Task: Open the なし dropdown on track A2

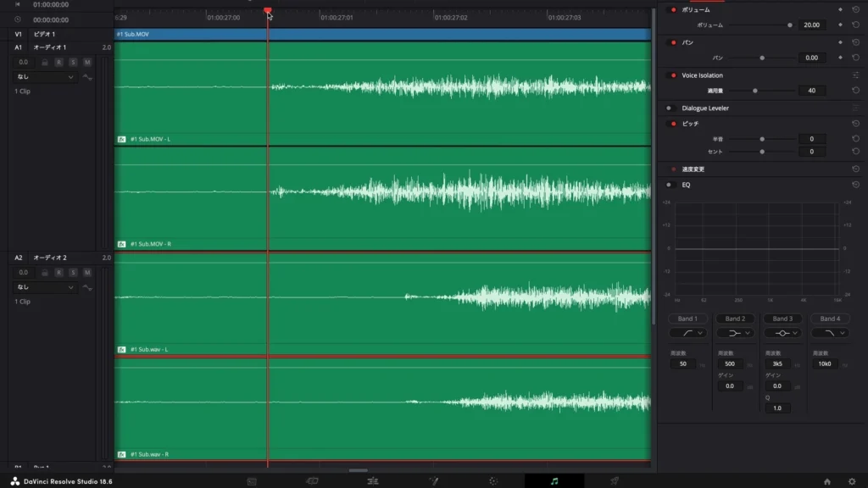Action: [45, 287]
